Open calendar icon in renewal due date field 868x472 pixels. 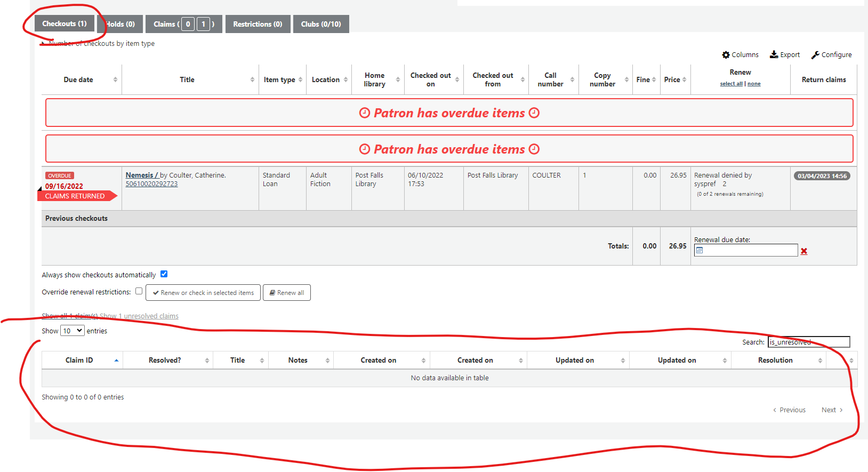pyautogui.click(x=700, y=250)
